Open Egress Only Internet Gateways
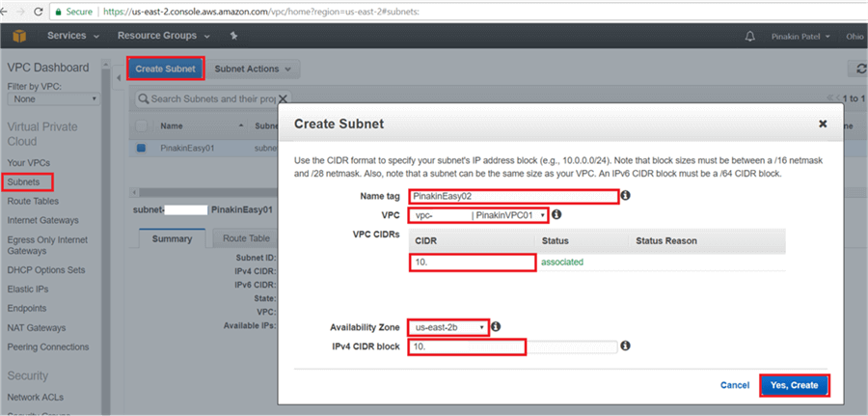This screenshot has height=416, width=868. pos(47,245)
